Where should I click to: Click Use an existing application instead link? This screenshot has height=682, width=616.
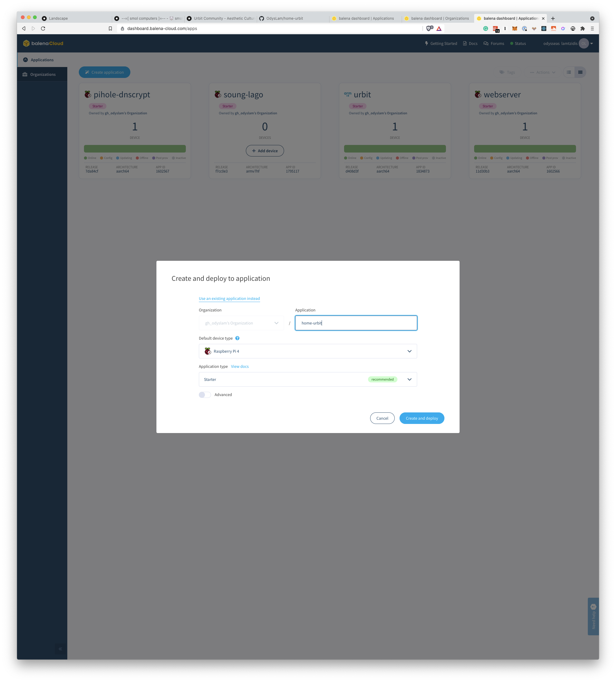(229, 298)
